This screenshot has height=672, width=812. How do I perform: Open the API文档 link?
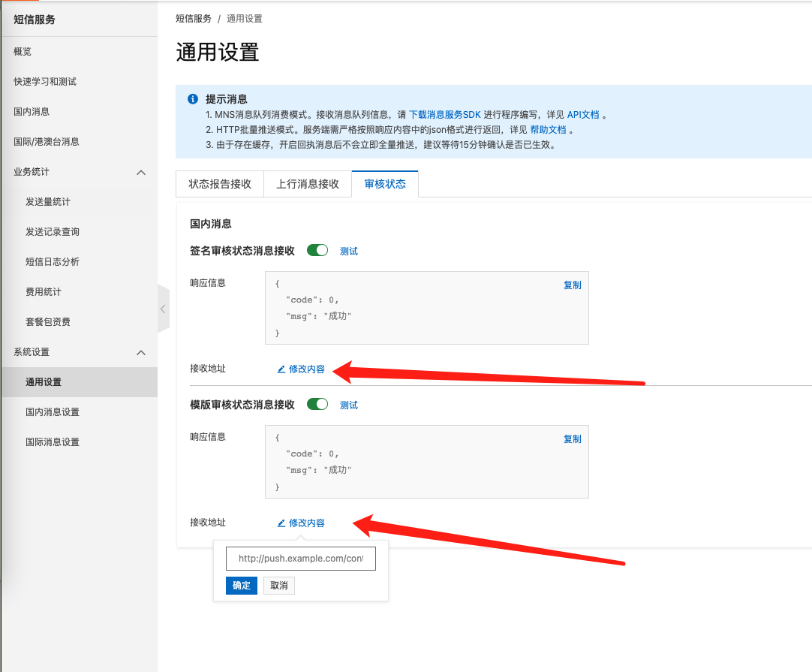coord(583,115)
